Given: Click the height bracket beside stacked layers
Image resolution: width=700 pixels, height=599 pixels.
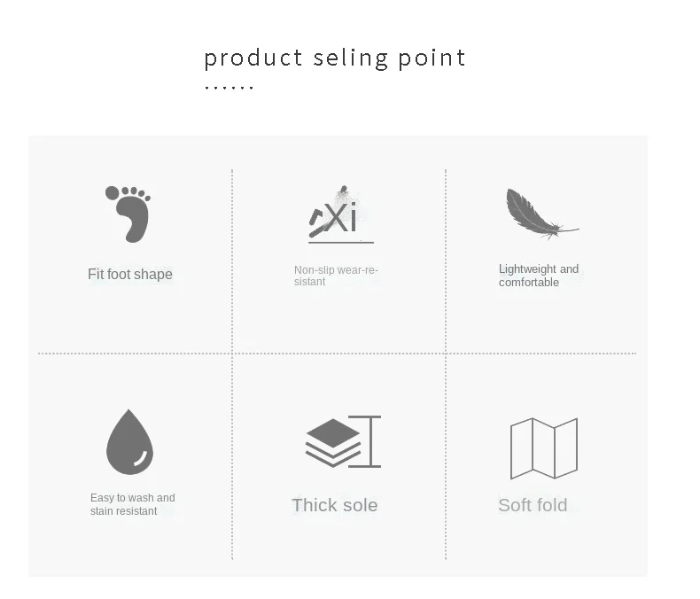Looking at the screenshot, I should point(366,441).
